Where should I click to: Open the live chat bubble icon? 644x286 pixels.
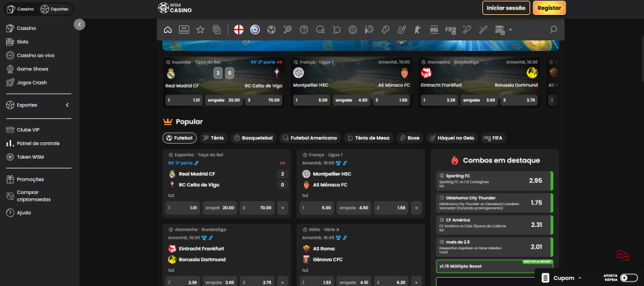click(622, 255)
